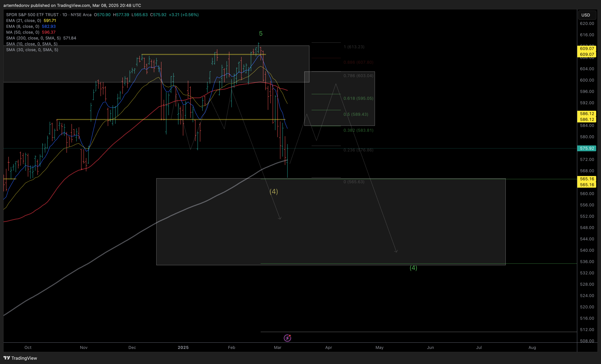Click the green wave 5 label
Viewport: 601px width, 364px height.
pos(261,34)
